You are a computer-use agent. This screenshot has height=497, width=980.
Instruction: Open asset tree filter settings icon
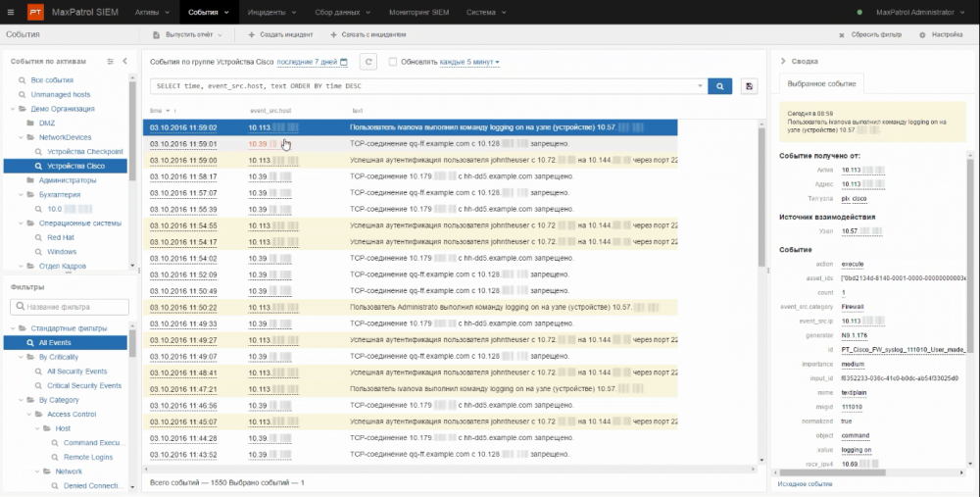[111, 62]
